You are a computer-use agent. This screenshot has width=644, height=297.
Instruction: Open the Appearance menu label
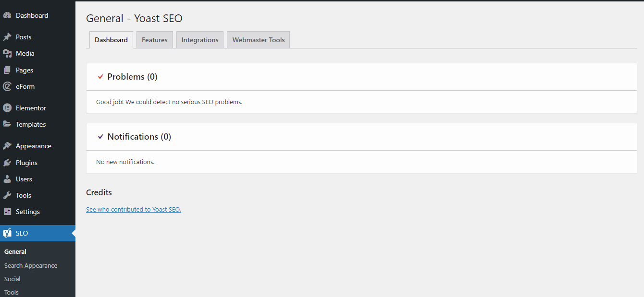[34, 146]
